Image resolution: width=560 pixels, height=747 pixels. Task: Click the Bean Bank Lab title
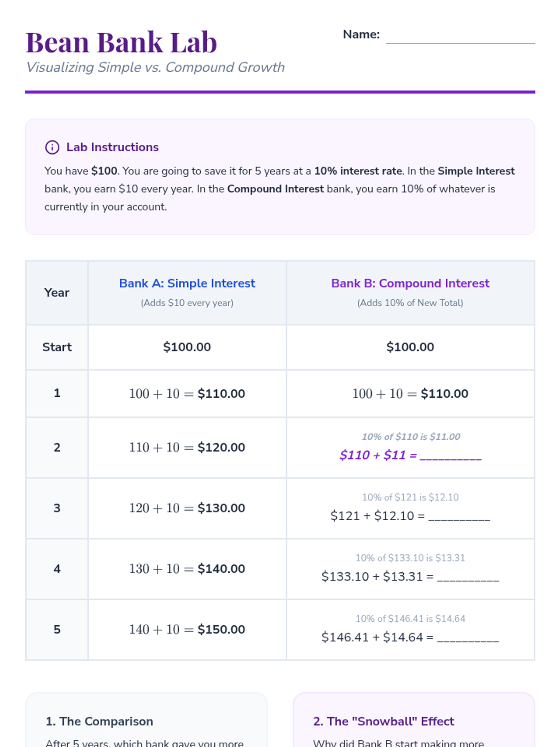(121, 42)
